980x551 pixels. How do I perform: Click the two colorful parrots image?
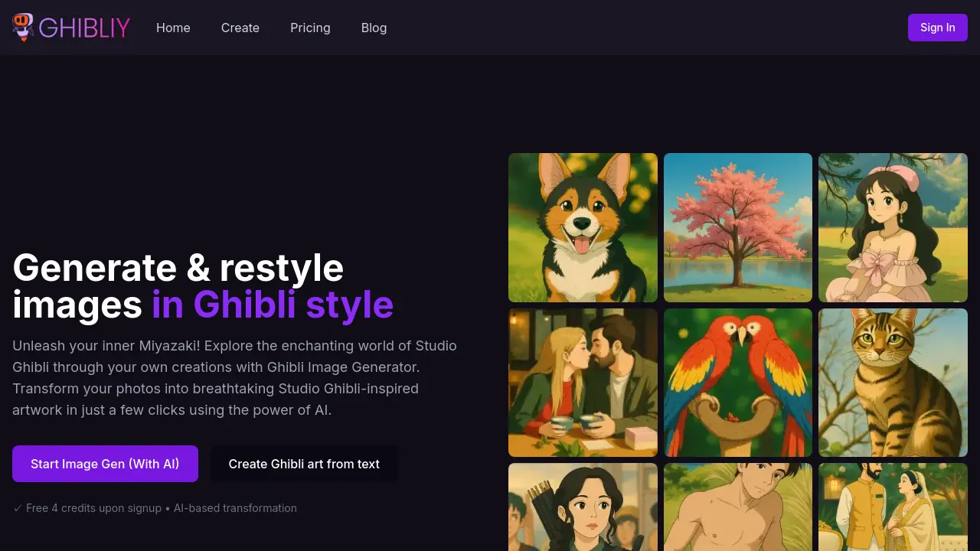(737, 383)
